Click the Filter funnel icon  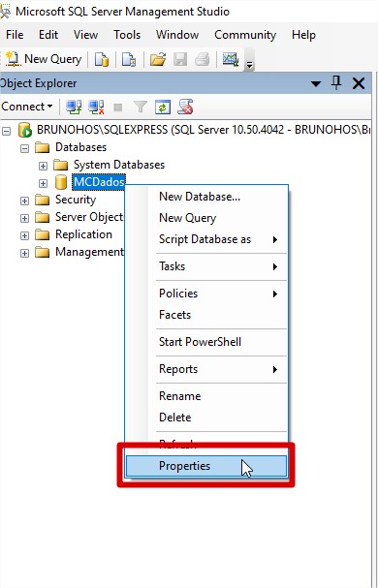141,108
